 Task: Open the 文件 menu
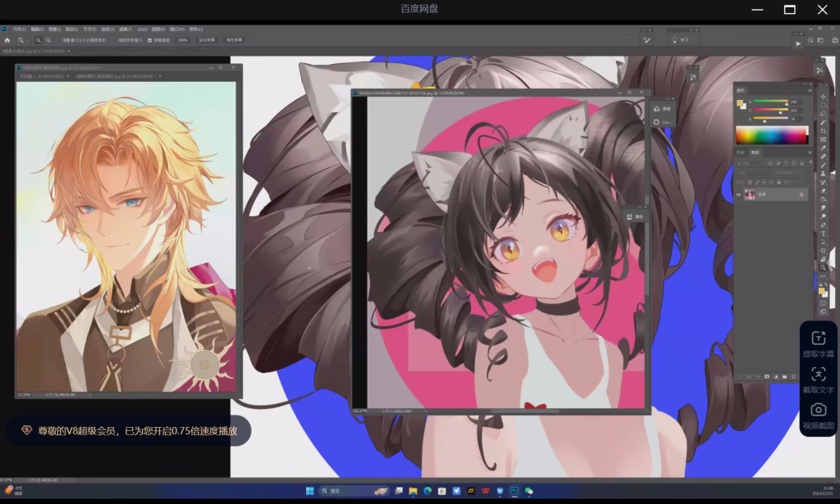(17, 29)
